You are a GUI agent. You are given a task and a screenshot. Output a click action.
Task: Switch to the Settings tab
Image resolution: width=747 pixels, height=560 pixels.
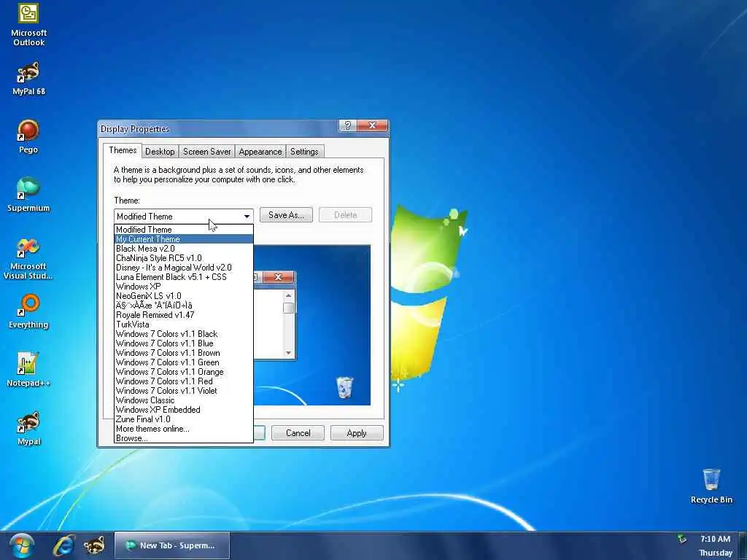click(304, 152)
